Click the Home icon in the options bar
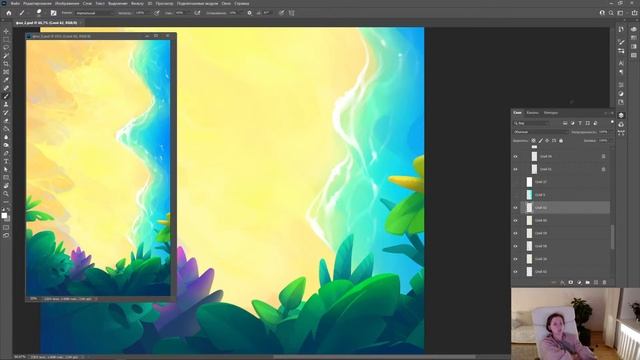The image size is (640, 360). [x=9, y=13]
